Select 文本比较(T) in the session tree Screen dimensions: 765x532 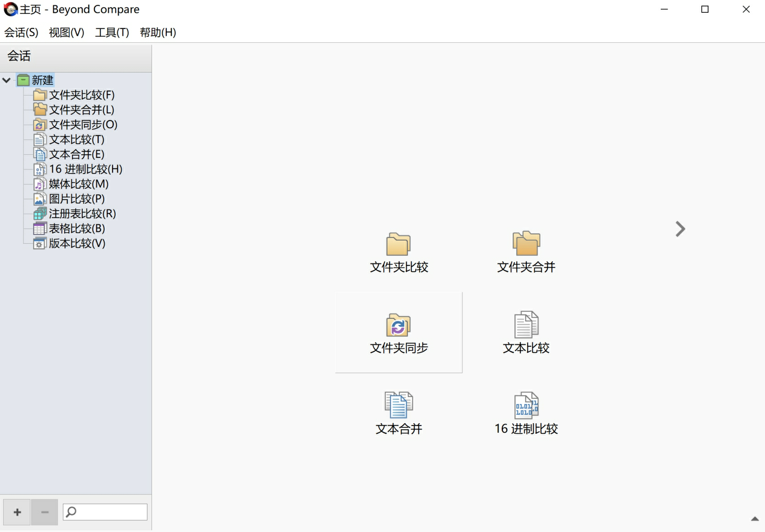[77, 140]
